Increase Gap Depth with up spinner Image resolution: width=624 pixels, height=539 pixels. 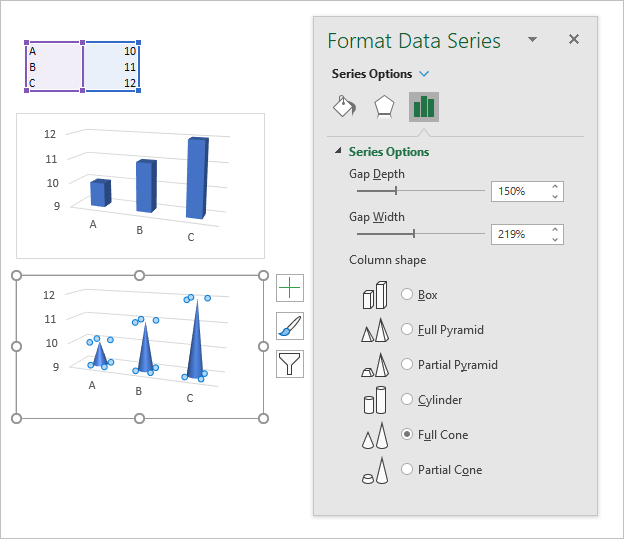click(555, 186)
